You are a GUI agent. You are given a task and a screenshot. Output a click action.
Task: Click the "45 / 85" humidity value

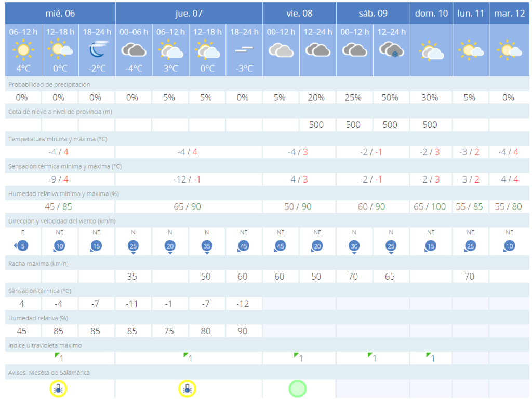58,207
